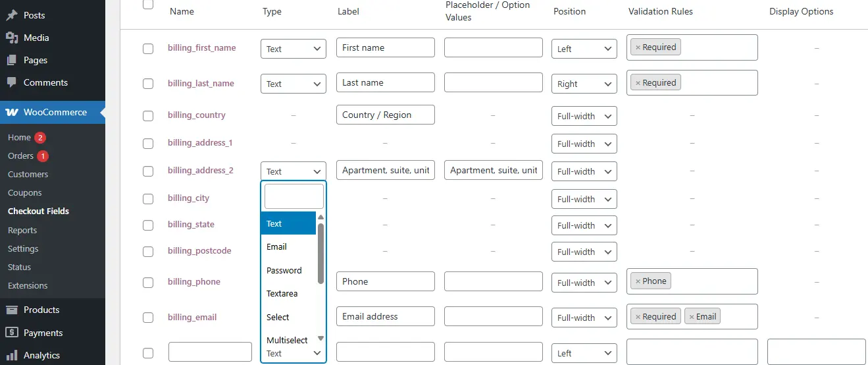Open Position dropdown for billing_state
The width and height of the screenshot is (868, 365).
[x=584, y=225]
